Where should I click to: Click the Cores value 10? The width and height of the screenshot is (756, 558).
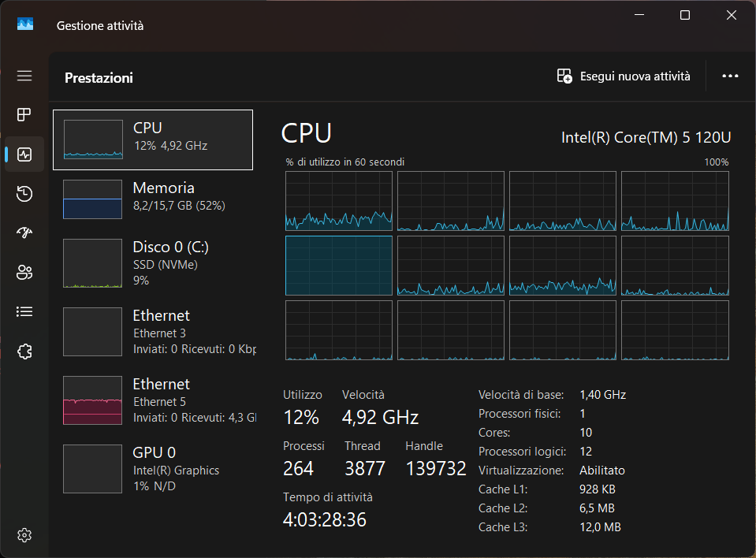click(586, 432)
